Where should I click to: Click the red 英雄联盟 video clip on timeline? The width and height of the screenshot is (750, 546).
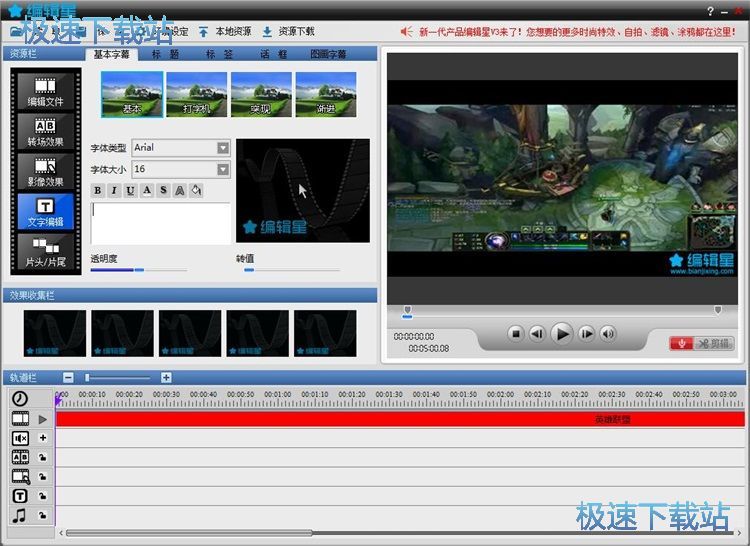[400, 419]
